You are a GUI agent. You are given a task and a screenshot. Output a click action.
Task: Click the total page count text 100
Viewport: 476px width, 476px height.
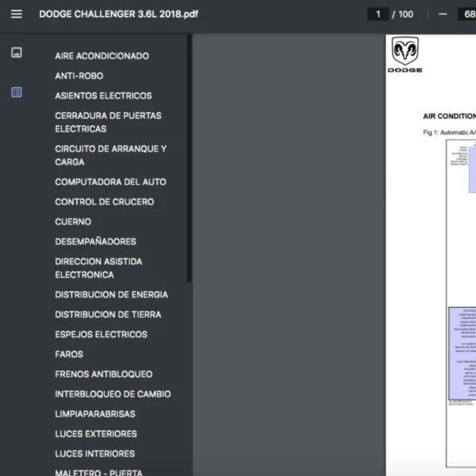(x=405, y=14)
